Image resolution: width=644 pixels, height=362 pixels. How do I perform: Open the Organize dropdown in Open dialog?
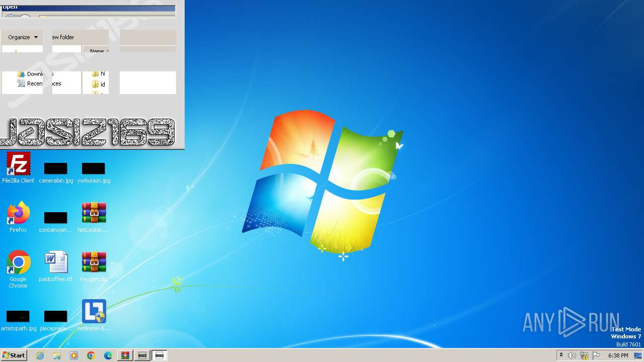23,37
